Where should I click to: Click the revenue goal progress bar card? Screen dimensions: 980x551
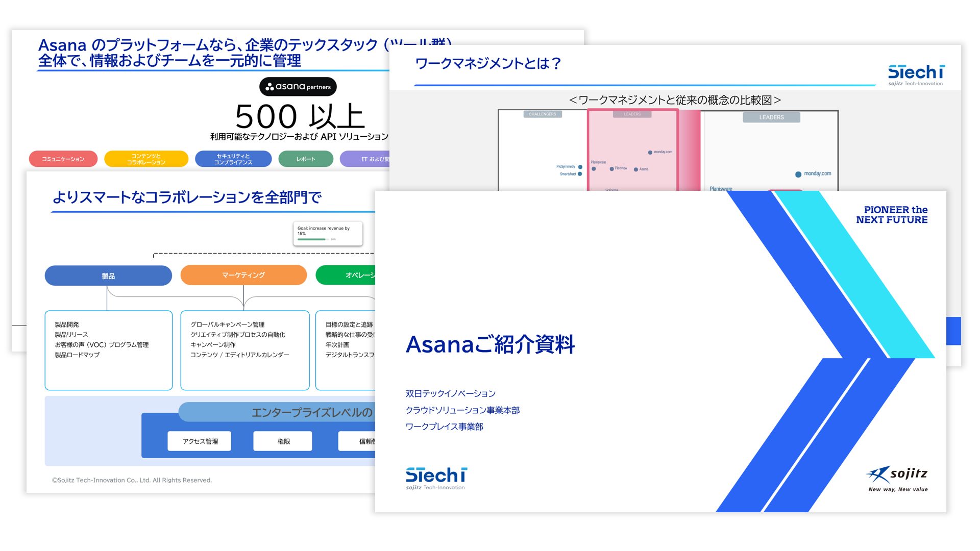[327, 233]
